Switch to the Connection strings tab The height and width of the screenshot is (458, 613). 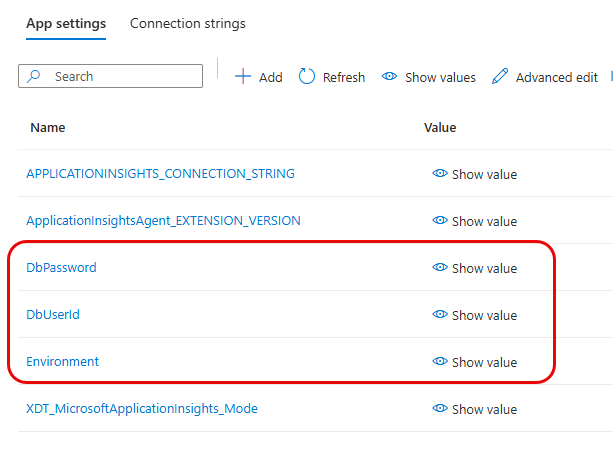188,23
